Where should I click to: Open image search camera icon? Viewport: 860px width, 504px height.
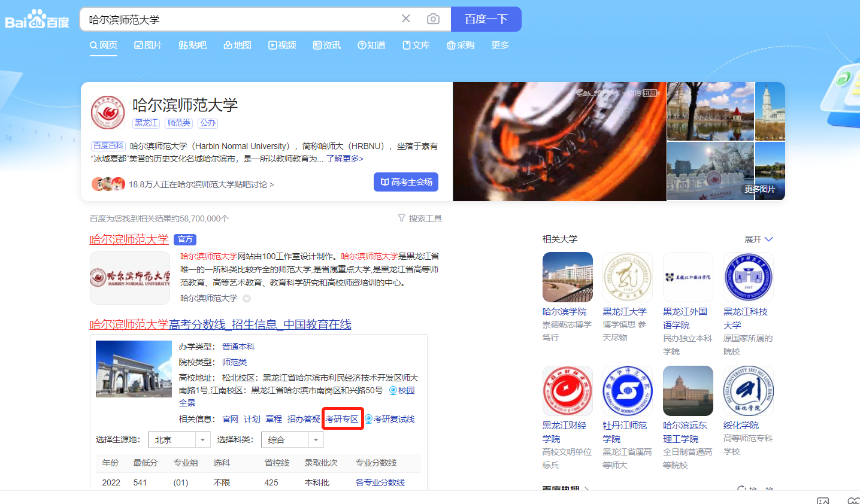coord(433,19)
